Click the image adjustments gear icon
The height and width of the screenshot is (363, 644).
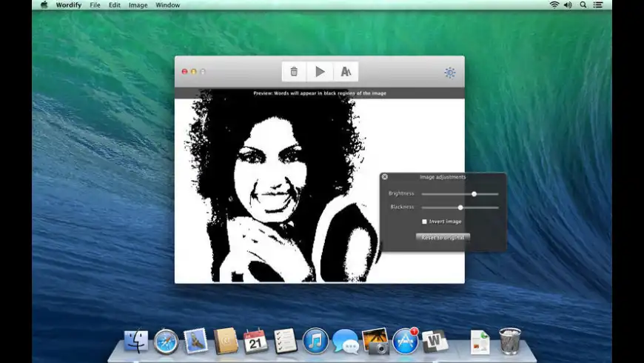pos(449,73)
